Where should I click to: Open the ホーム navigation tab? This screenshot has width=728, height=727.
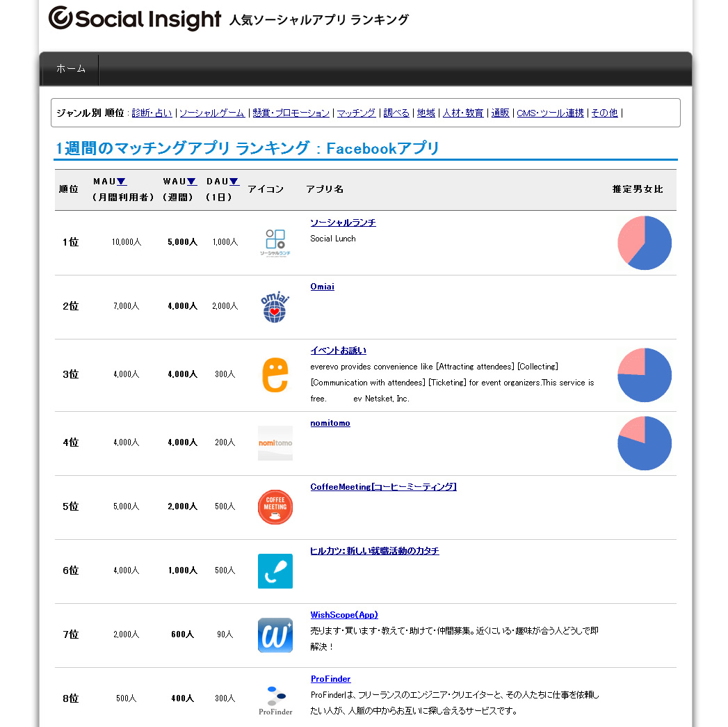(70, 69)
